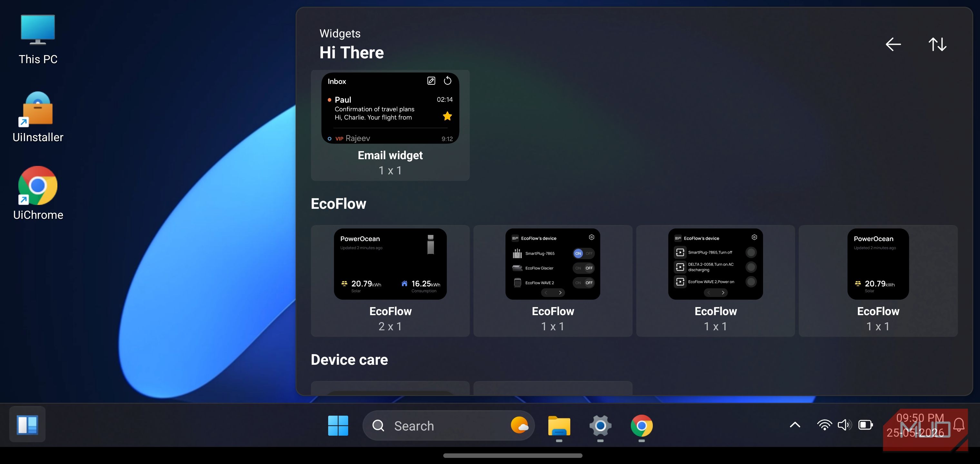Viewport: 980px width, 464px height.
Task: Click the refresh icon in Inbox widget
Action: point(447,81)
